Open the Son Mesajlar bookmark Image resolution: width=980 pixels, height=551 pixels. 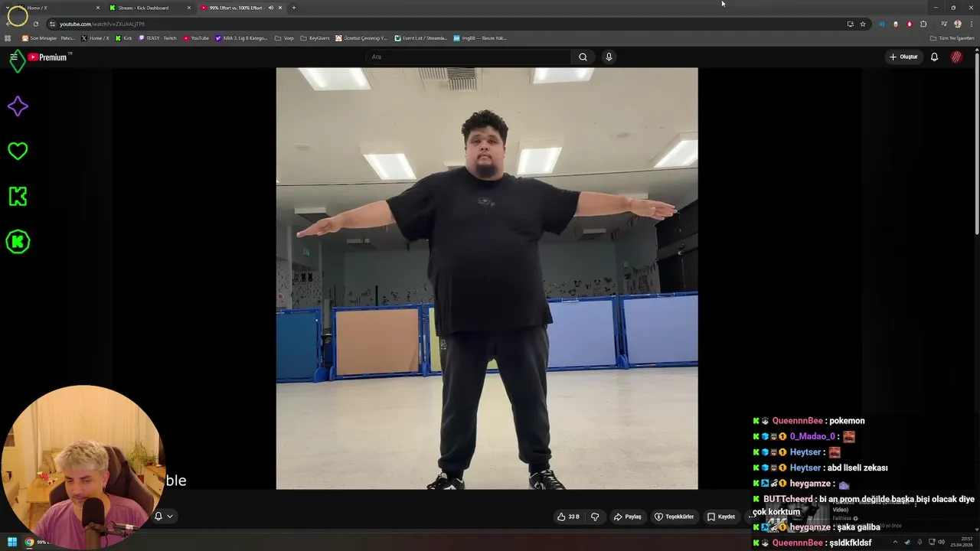(x=48, y=37)
